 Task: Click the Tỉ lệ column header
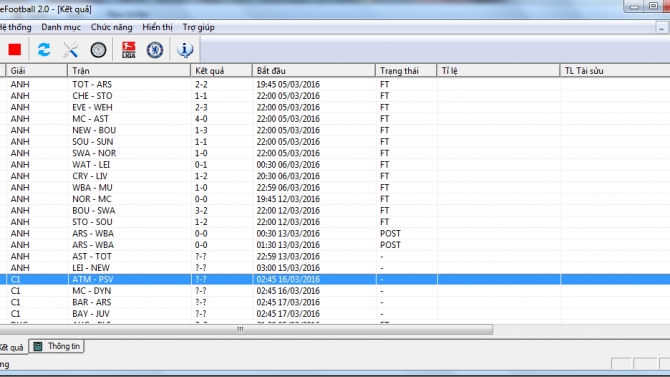click(498, 71)
